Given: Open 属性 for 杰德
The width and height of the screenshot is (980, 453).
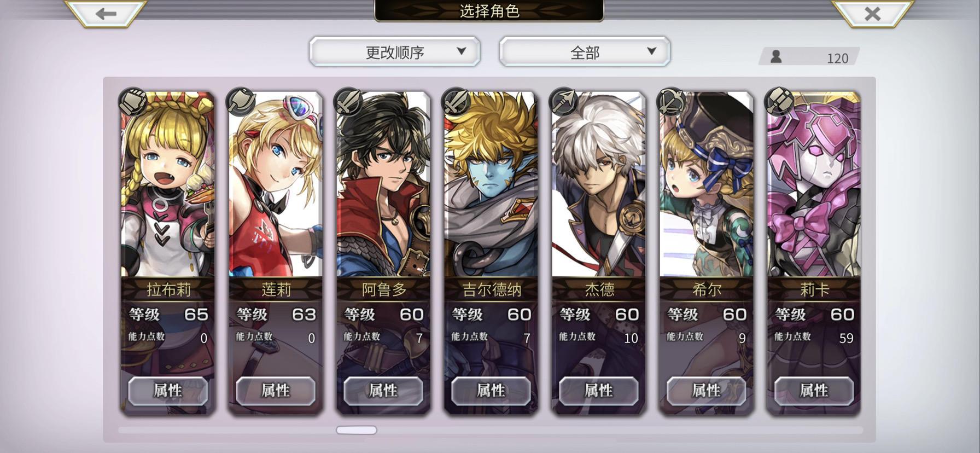Looking at the screenshot, I should [599, 391].
